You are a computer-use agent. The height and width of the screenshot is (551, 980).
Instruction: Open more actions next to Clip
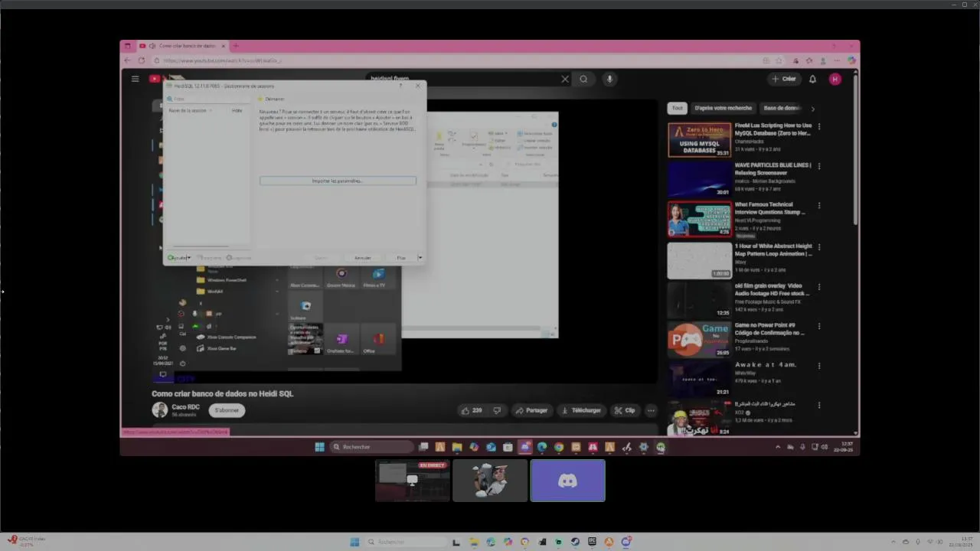[x=651, y=410]
